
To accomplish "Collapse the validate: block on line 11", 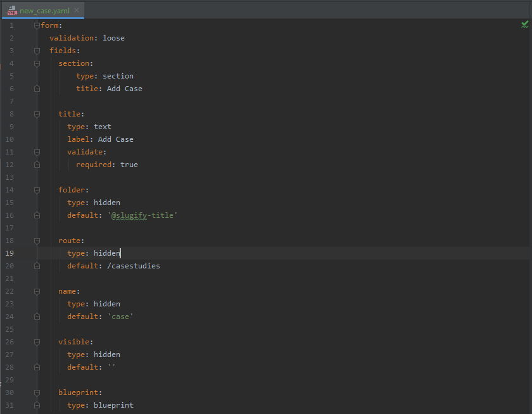I will tap(37, 152).
